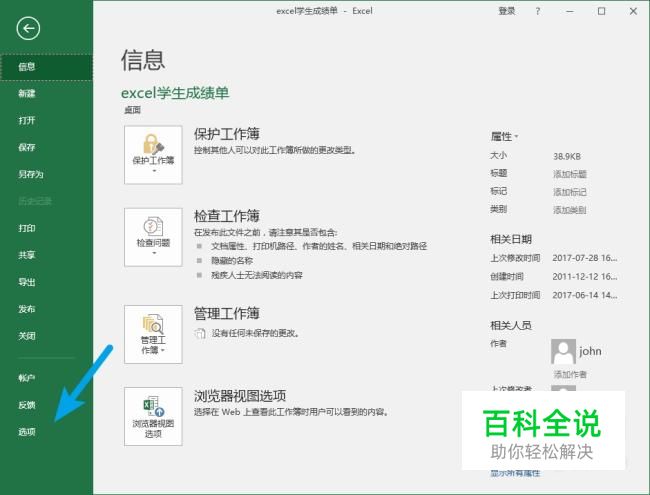Click the file location 桌面

pyautogui.click(x=133, y=110)
